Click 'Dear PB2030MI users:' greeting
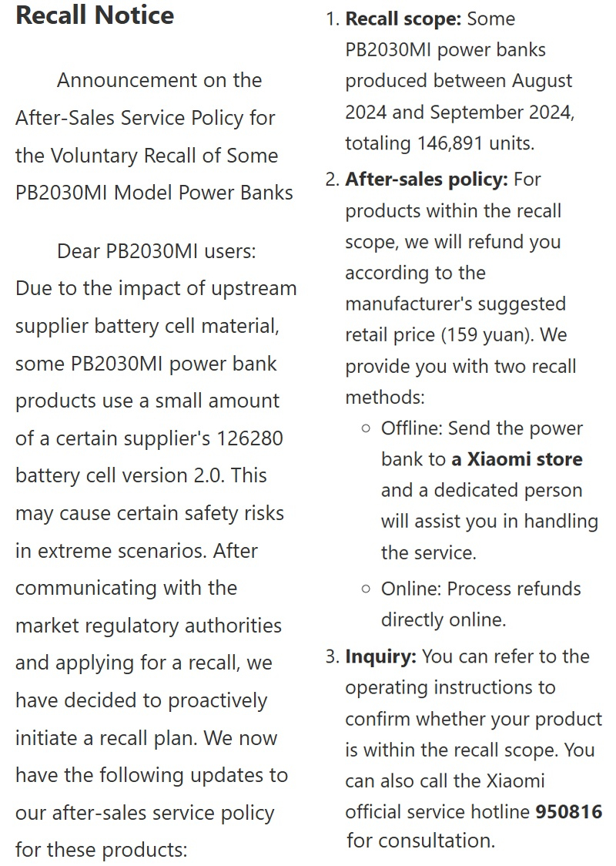Screen dimensions: 616x866 [x=157, y=251]
